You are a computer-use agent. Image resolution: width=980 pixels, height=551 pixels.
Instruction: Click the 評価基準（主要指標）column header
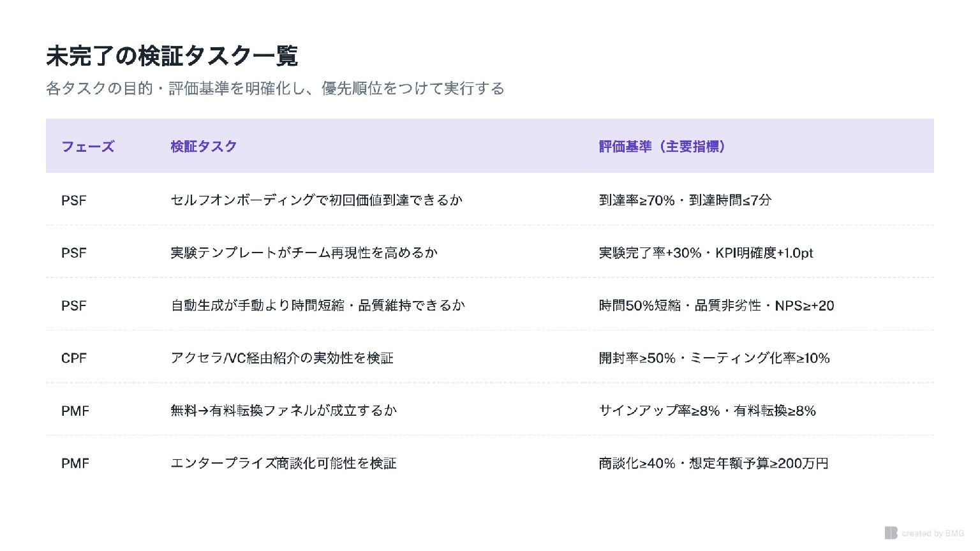(662, 147)
